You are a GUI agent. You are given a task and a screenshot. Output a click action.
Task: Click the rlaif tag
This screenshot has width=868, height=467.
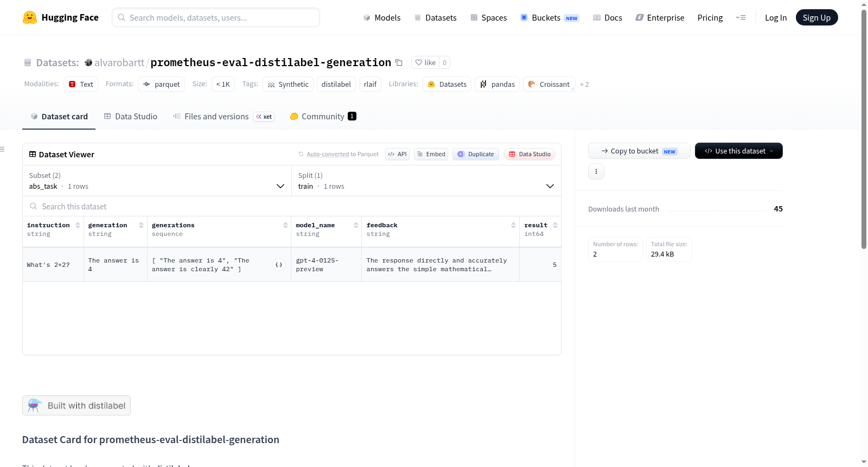pyautogui.click(x=371, y=84)
